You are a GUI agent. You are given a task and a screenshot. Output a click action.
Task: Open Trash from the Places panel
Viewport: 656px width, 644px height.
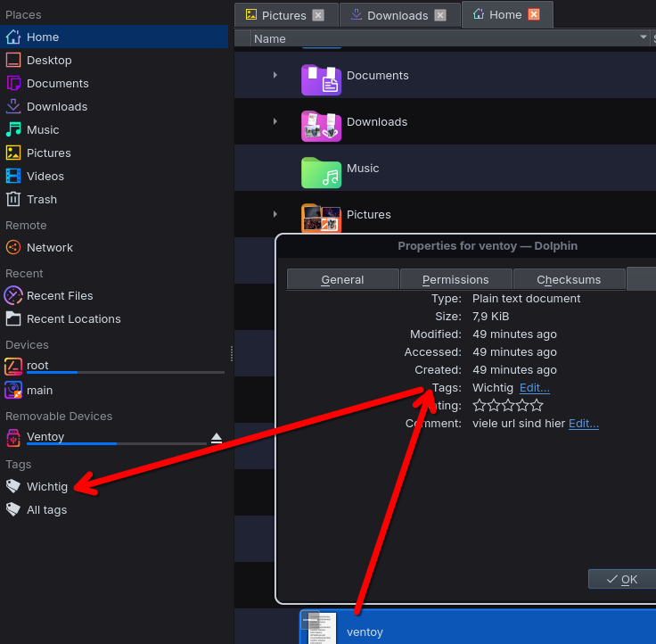[x=41, y=199]
